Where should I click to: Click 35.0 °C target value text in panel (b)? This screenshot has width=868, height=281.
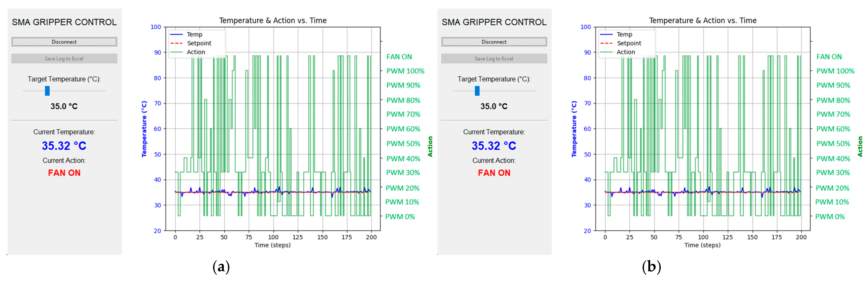(494, 106)
